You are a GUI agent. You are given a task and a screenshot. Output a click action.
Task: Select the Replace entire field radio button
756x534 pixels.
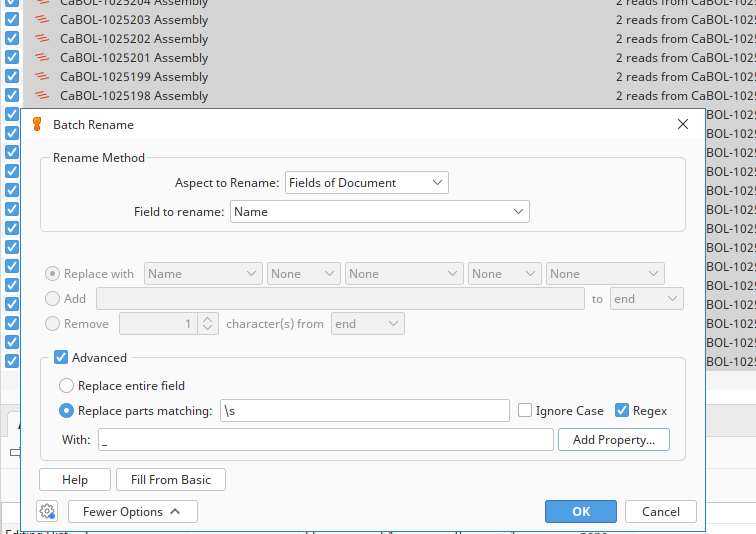tap(67, 385)
